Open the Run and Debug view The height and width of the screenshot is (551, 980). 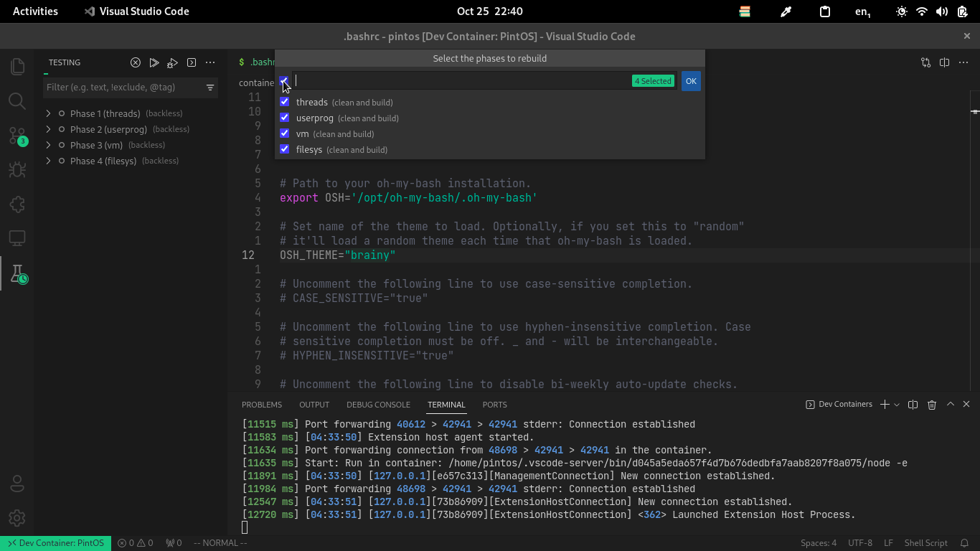(x=17, y=170)
